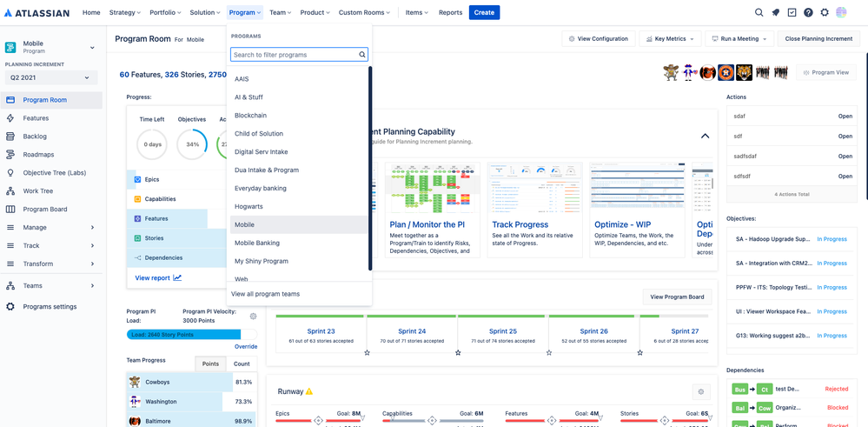Click the Objective Tree lightbulb icon
This screenshot has width=868, height=427.
(10, 173)
